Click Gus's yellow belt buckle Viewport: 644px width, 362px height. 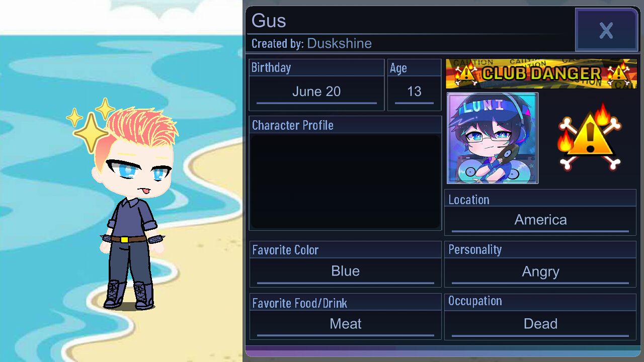tap(125, 239)
